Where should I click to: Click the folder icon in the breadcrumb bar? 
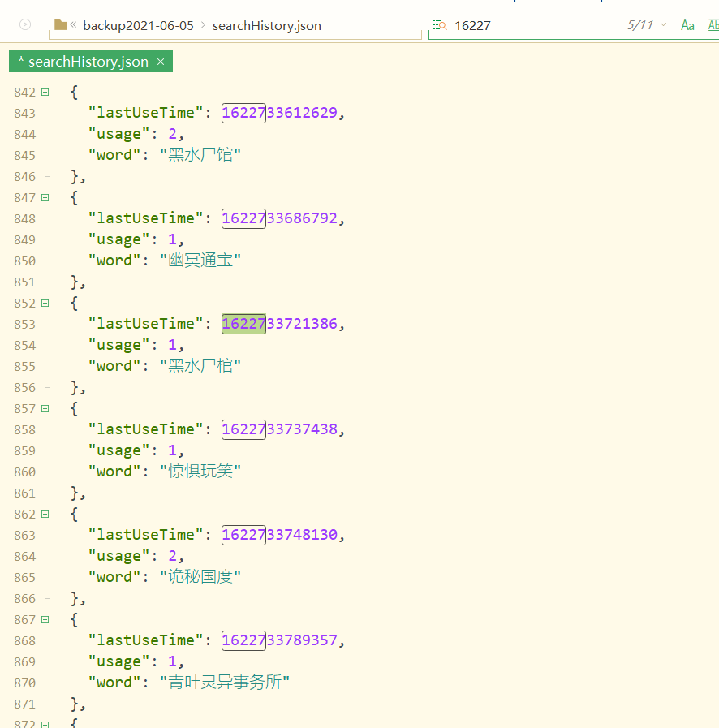click(61, 24)
